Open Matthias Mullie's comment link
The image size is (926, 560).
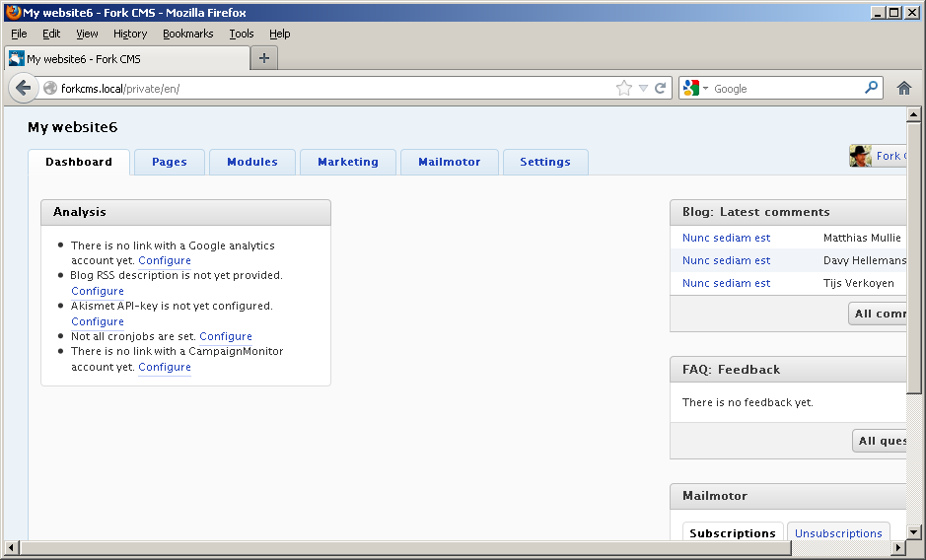pyautogui.click(x=726, y=238)
